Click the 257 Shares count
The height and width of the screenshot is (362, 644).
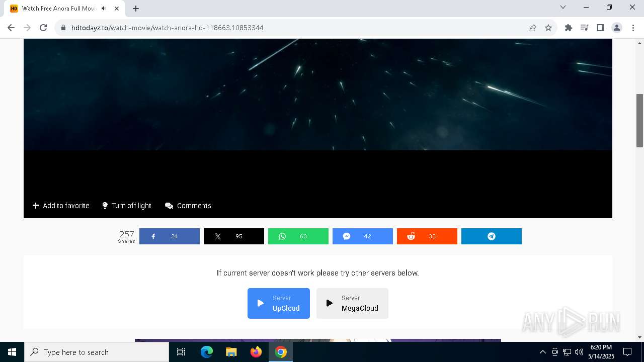click(x=127, y=236)
